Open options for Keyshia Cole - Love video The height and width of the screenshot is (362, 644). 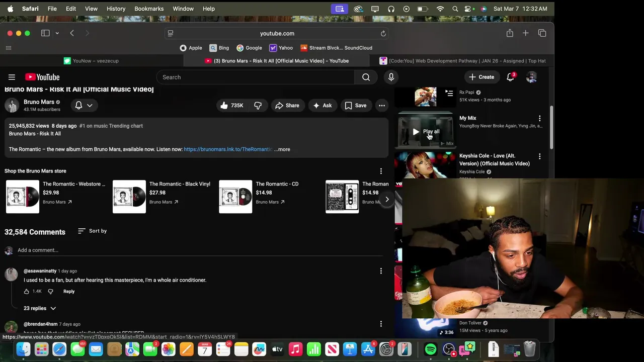pos(540,156)
